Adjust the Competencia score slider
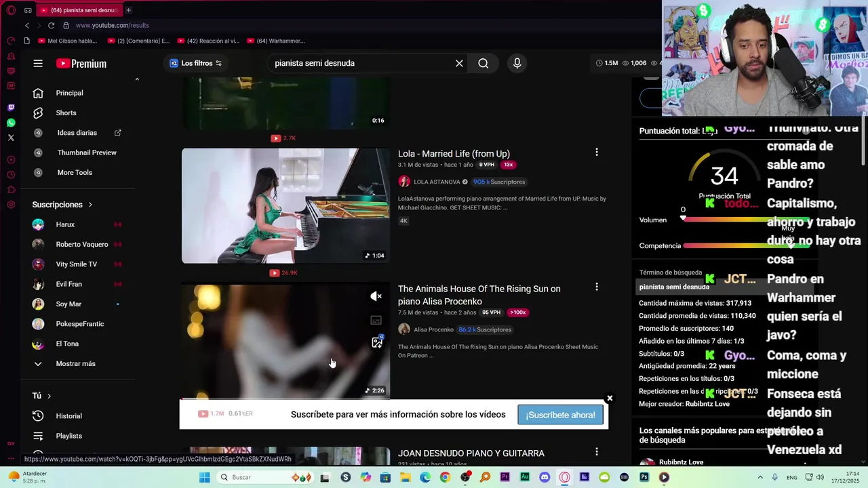The image size is (868, 488). [x=746, y=245]
